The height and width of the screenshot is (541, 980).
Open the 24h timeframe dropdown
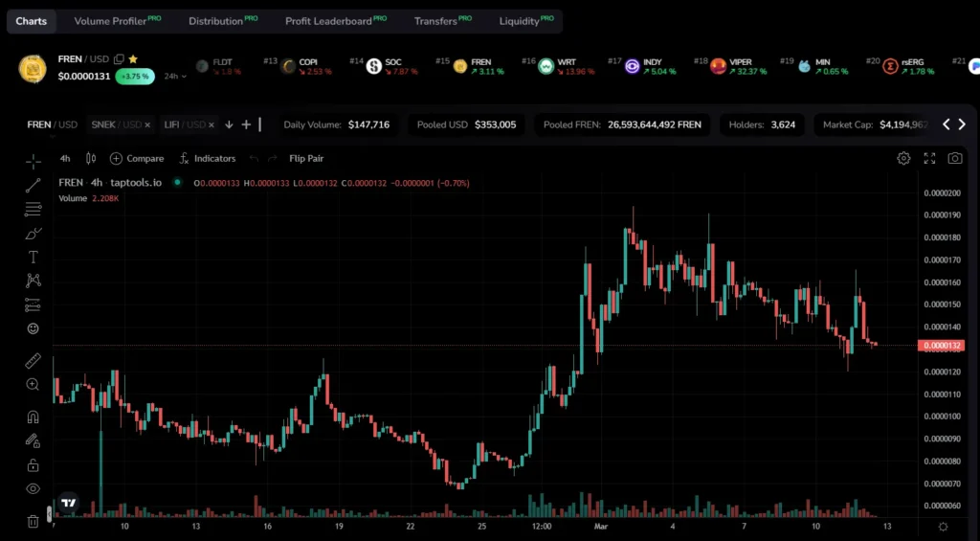[175, 77]
